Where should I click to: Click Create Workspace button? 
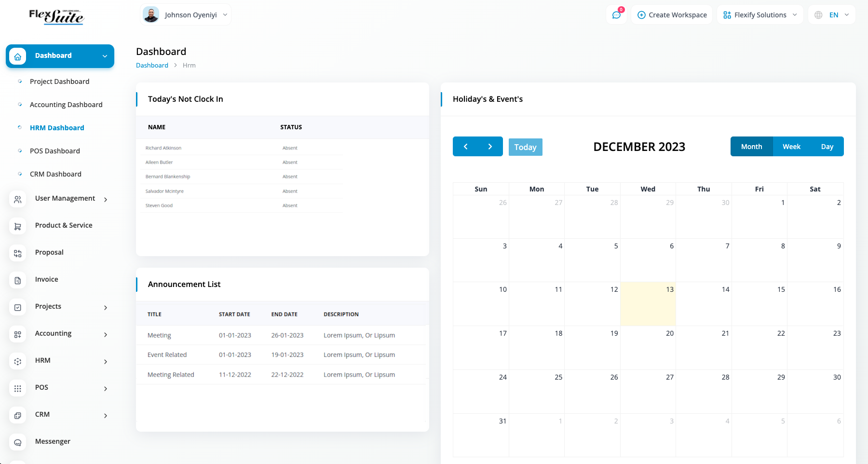tap(672, 15)
